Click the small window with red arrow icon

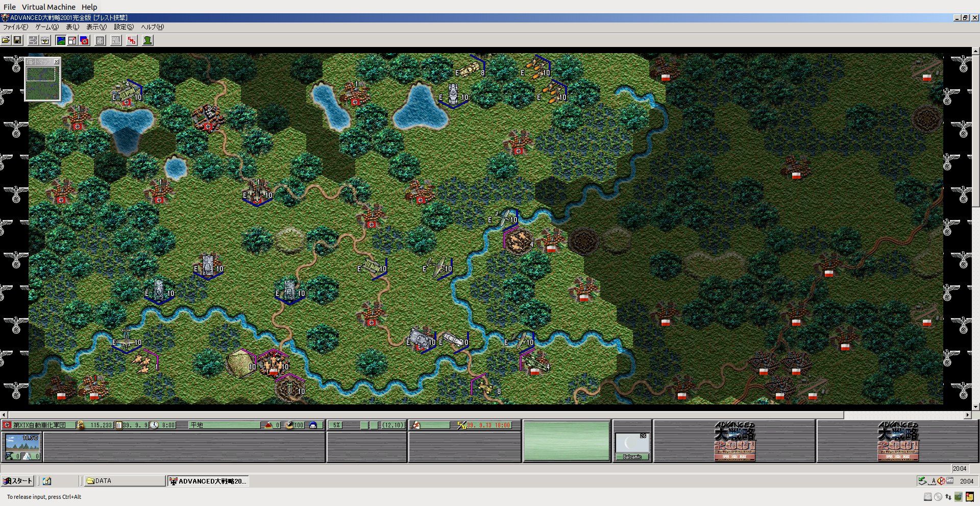pyautogui.click(x=72, y=40)
